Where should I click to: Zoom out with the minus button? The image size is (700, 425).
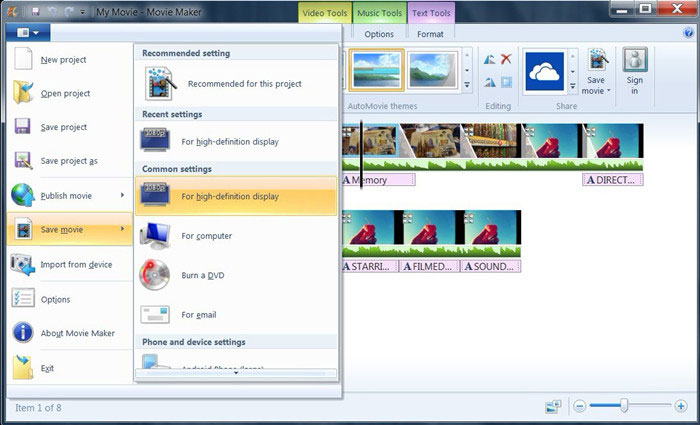pos(579,406)
